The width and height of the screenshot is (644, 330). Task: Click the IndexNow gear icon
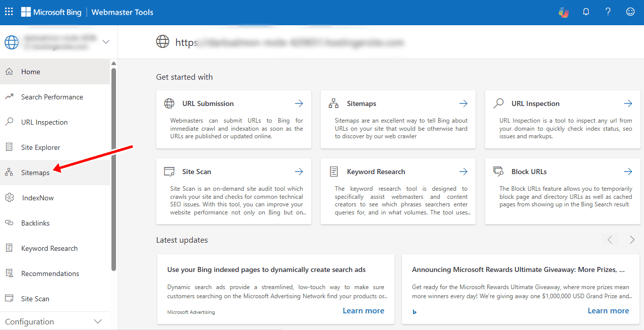pos(9,198)
